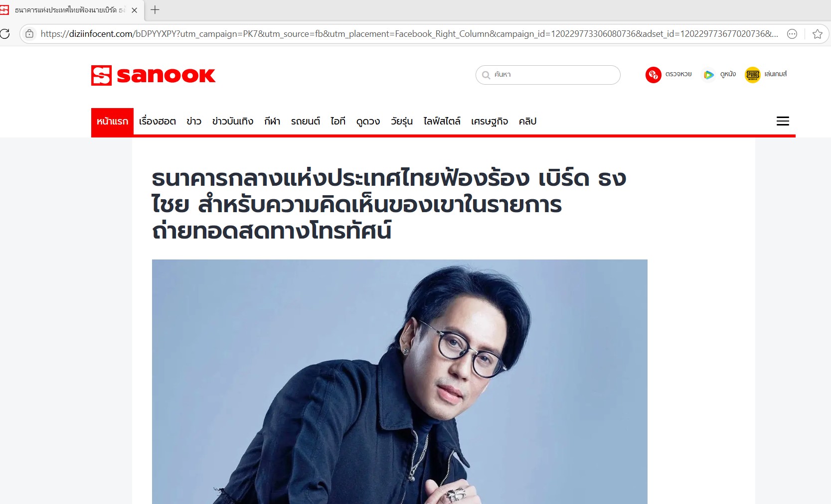Open the red lottery check icon
The image size is (831, 504).
pos(653,75)
